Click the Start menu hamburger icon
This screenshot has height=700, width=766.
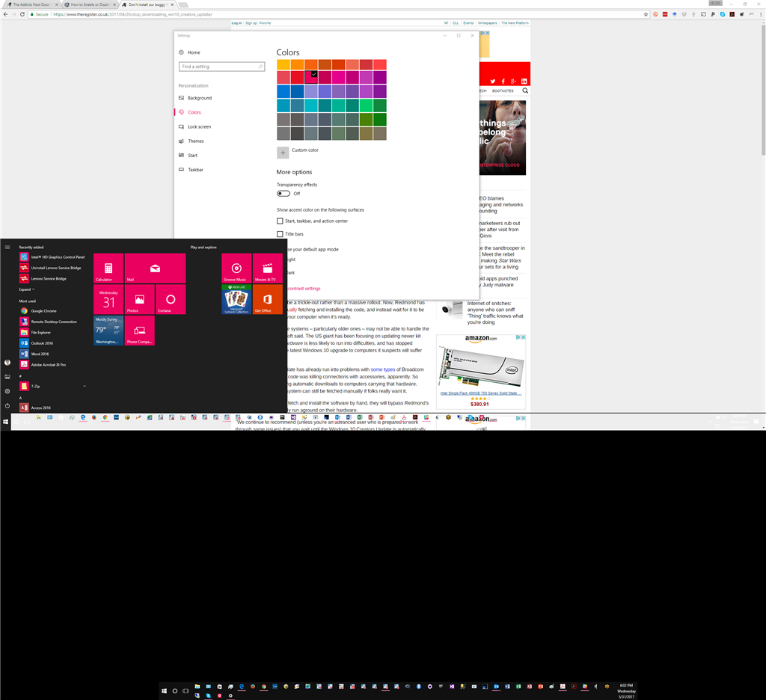coord(7,248)
